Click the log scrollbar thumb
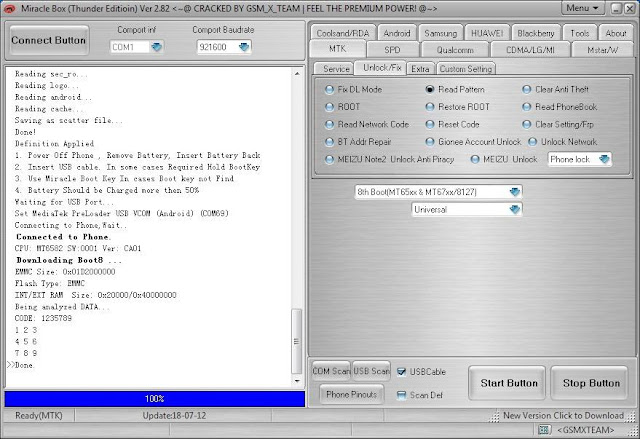Viewport: 640px width, 439px height. pos(297,341)
